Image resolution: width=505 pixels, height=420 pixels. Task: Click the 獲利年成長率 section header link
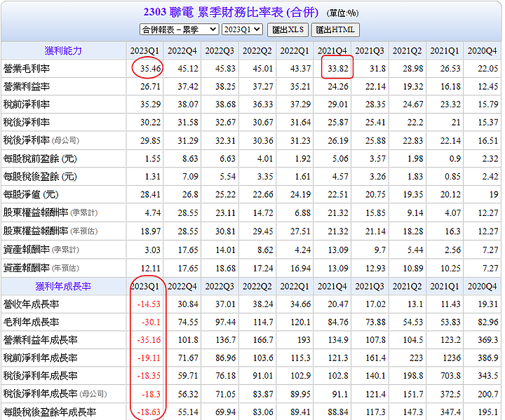pos(63,286)
